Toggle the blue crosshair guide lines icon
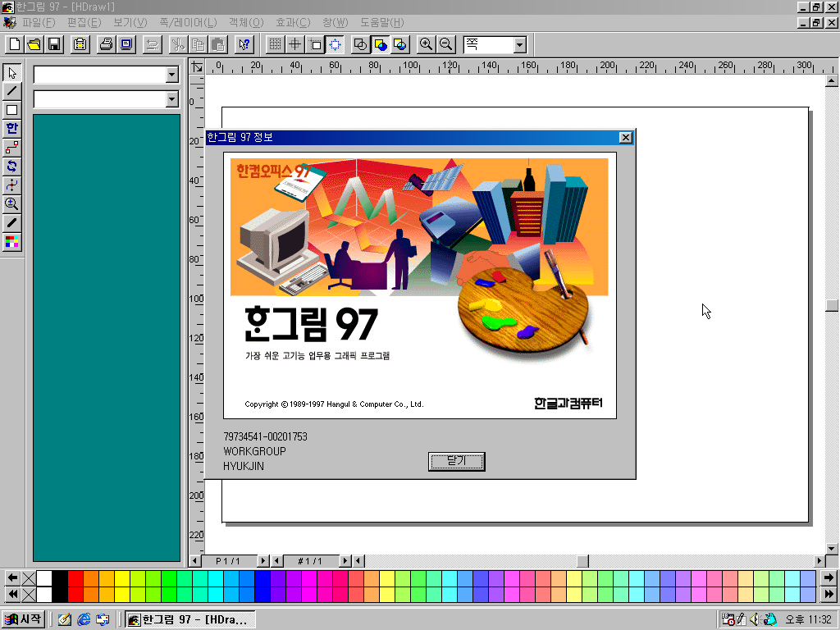 294,44
